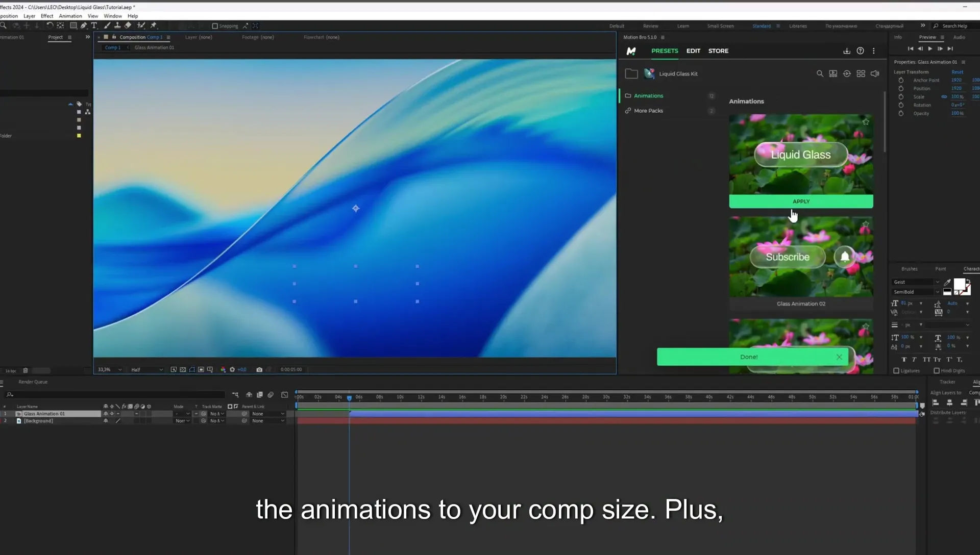Click search icon in Liquid Glass Kit
Image resolution: width=980 pixels, height=555 pixels.
820,74
